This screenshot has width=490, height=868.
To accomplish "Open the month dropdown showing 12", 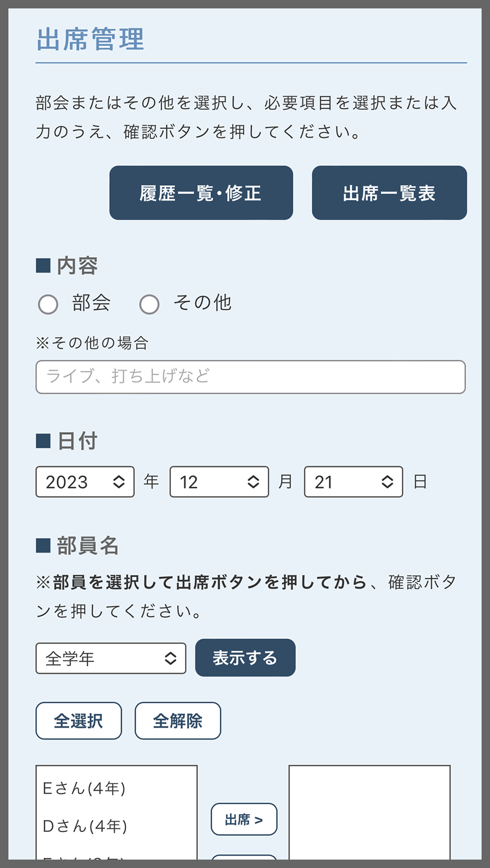I will 219,482.
